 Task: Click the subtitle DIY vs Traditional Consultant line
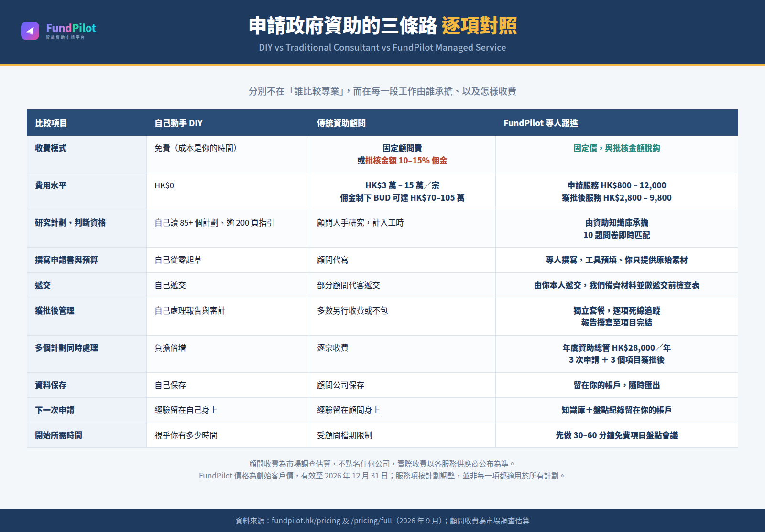(382, 47)
